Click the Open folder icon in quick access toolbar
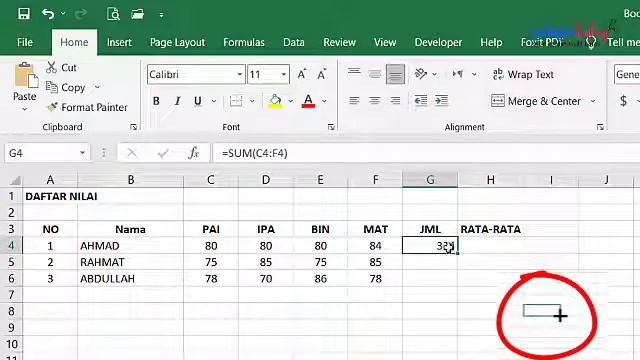Screen dimensions: 640x360 (138, 14)
